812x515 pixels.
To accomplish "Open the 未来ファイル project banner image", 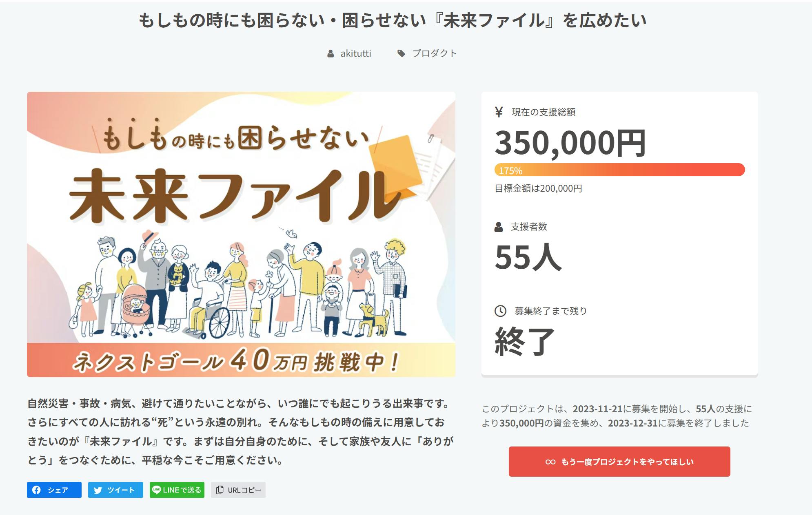I will click(x=241, y=234).
